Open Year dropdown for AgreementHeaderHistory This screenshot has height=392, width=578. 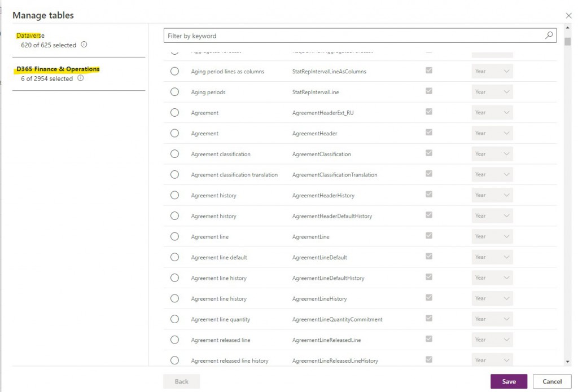coord(492,195)
